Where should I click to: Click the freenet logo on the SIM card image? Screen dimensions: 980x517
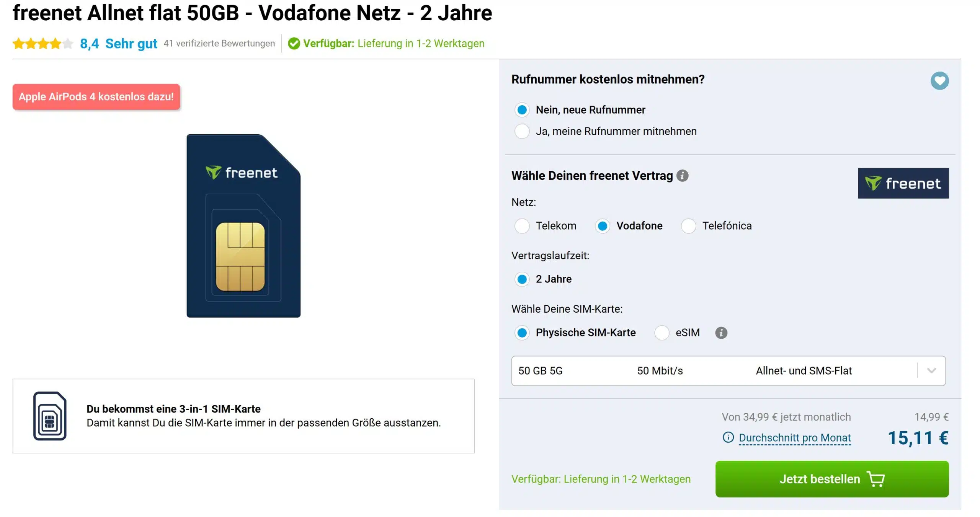click(243, 173)
